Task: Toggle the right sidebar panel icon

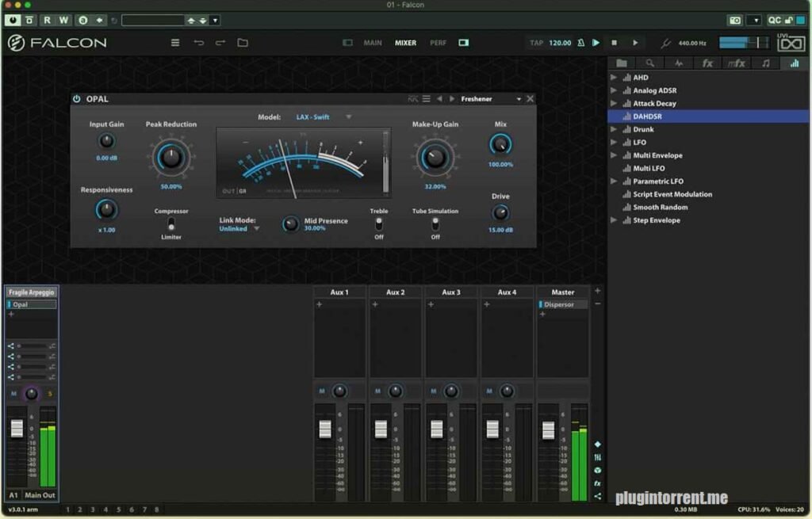Action: 463,43
